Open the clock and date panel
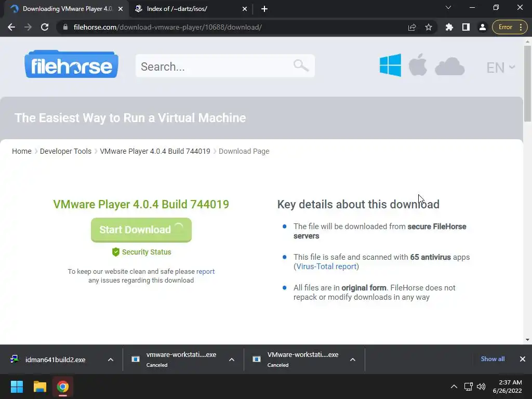 (x=507, y=387)
